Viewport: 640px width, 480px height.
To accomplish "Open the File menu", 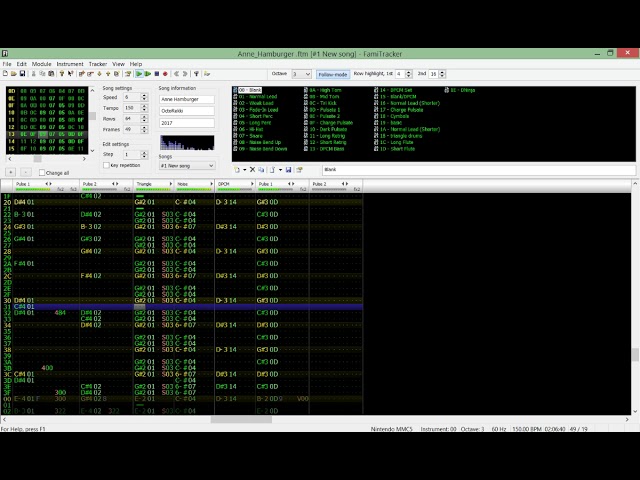I will click(x=7, y=64).
